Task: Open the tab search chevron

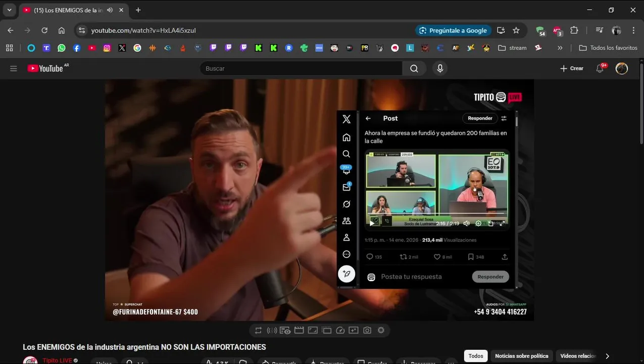Action: coord(9,10)
